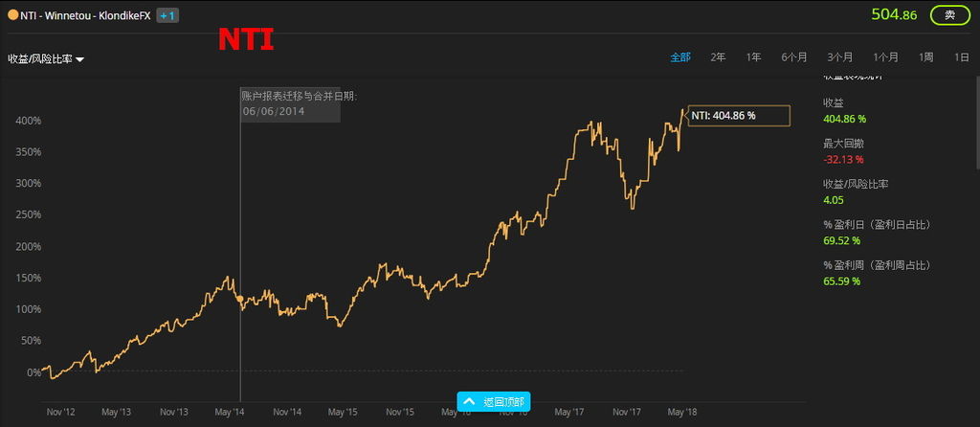Click the Nov '15 x-axis label
The height and width of the screenshot is (427, 980).
pyautogui.click(x=400, y=412)
